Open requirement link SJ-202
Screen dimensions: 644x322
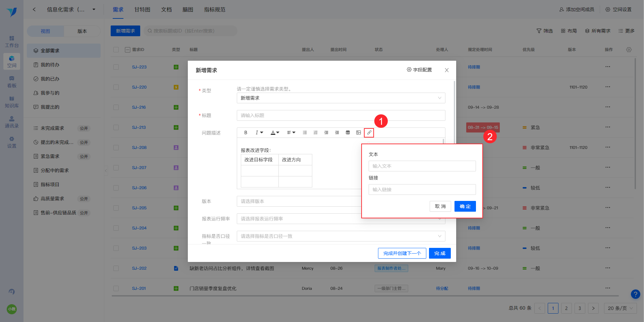pyautogui.click(x=139, y=268)
